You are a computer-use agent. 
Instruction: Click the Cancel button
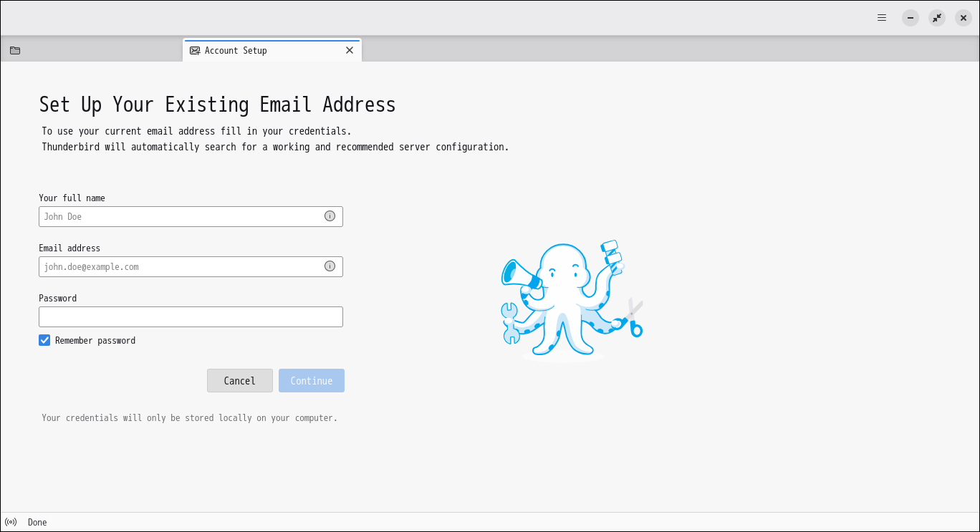coord(240,381)
